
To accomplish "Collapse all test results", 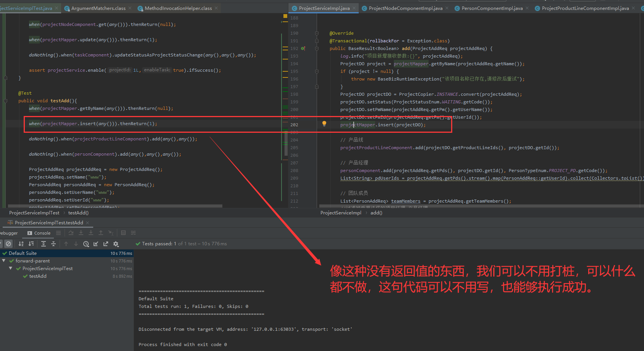I will [x=53, y=244].
